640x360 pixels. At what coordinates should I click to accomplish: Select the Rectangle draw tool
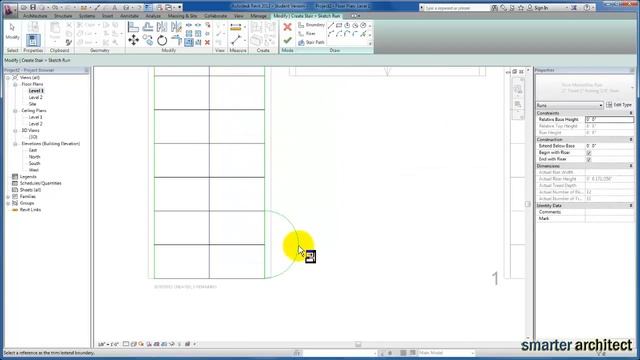point(339,25)
